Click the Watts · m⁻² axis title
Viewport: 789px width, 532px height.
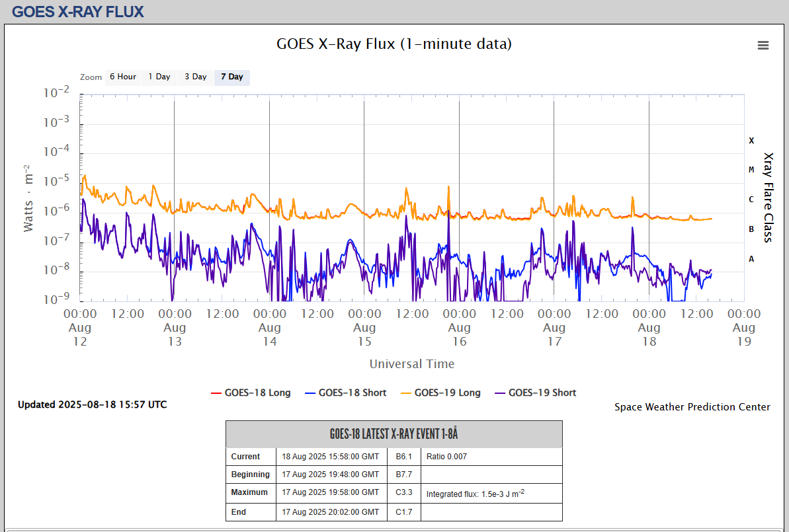[28, 198]
